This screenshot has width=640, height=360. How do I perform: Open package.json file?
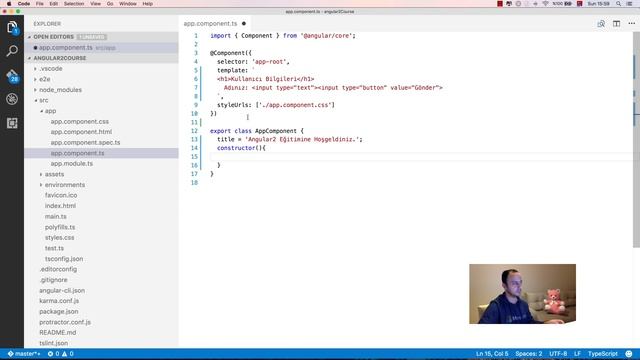pos(59,311)
